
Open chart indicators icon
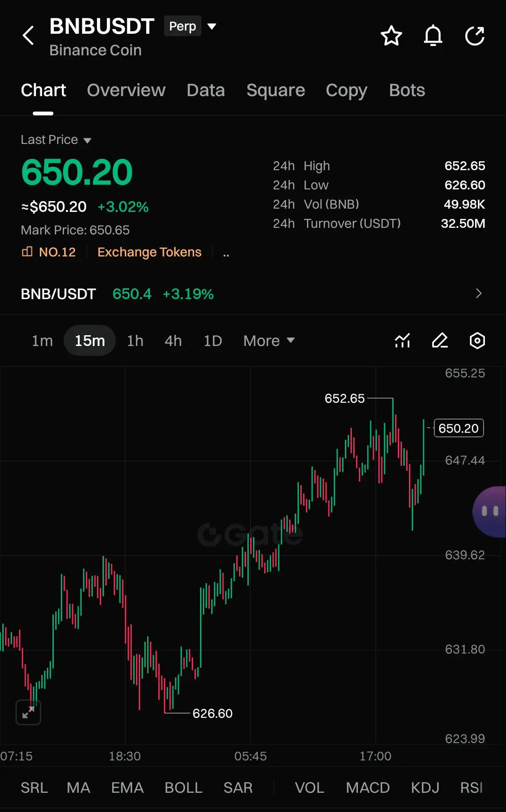pos(402,340)
